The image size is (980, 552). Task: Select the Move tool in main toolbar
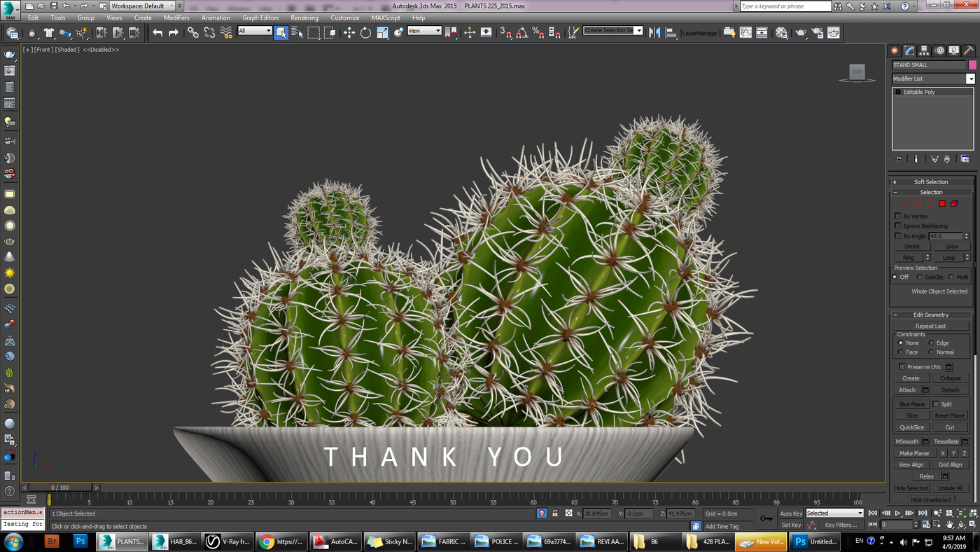(x=349, y=32)
